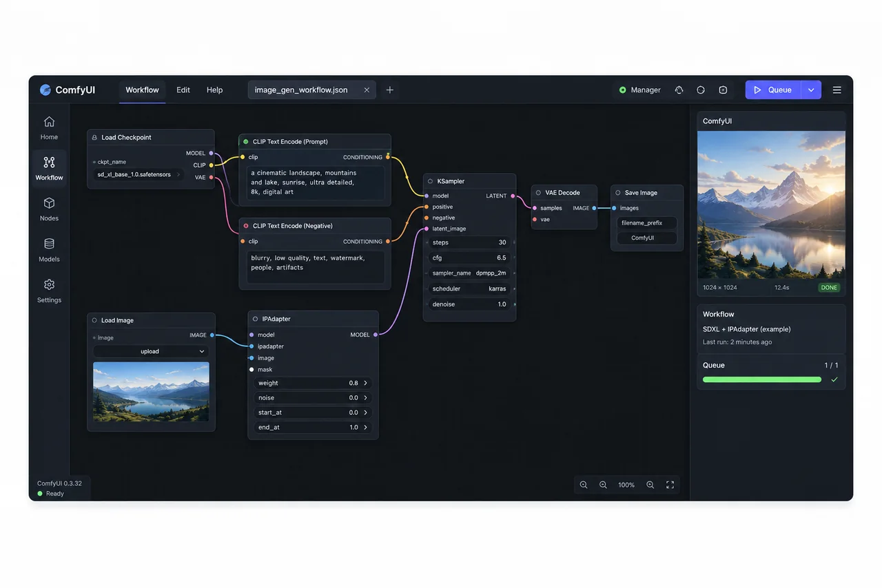Click the lock icon on the Load Checkpoint node
This screenshot has width=882, height=588.
pos(94,138)
